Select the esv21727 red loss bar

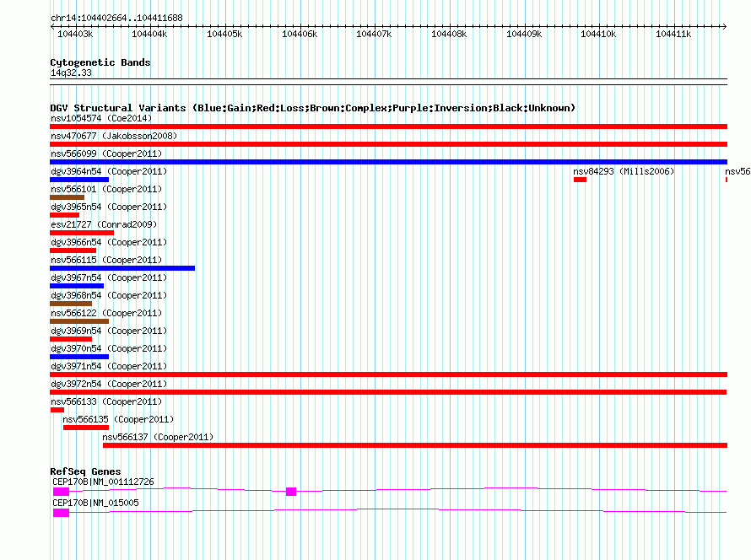[82, 233]
